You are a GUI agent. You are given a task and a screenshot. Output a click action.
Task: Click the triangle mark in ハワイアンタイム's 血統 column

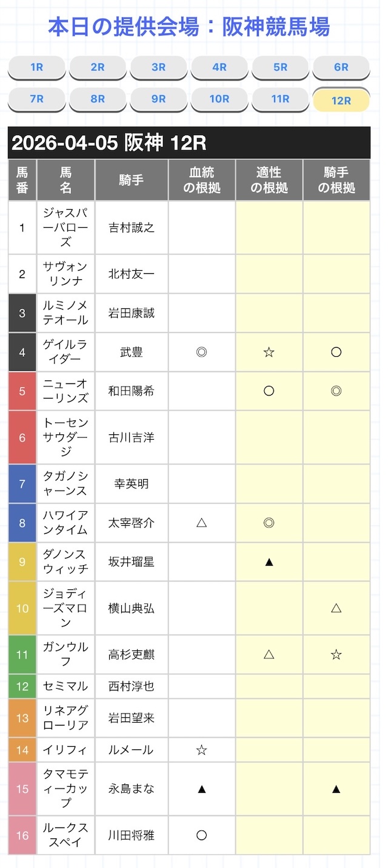(x=202, y=522)
